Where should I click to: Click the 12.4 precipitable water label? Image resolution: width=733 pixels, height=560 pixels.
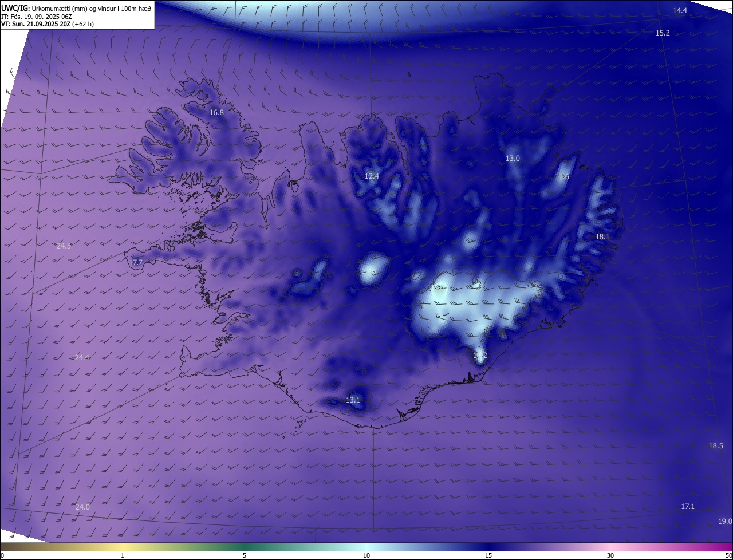click(x=372, y=176)
